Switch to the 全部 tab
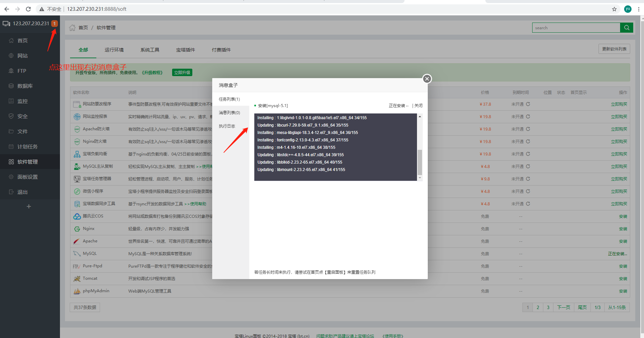644x338 pixels. click(x=83, y=50)
